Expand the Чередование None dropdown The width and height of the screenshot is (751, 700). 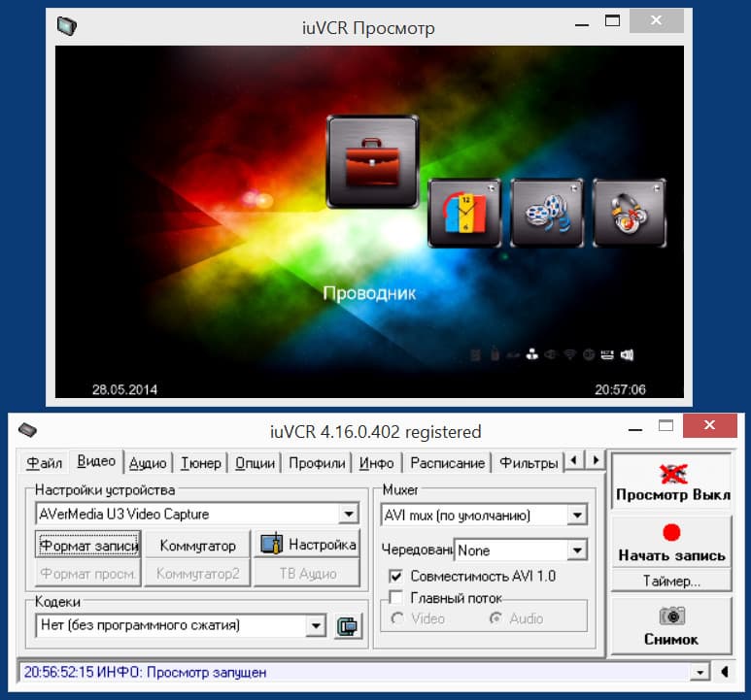(x=577, y=550)
